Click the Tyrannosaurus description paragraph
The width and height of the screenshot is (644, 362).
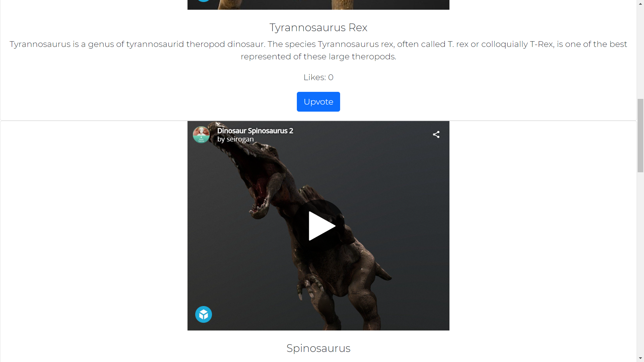pyautogui.click(x=318, y=50)
